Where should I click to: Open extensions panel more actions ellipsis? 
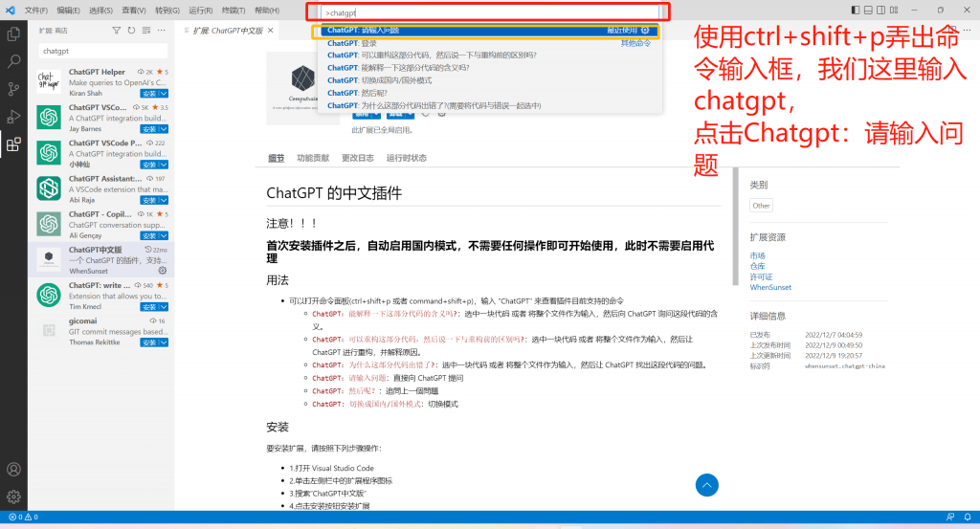pyautogui.click(x=161, y=30)
